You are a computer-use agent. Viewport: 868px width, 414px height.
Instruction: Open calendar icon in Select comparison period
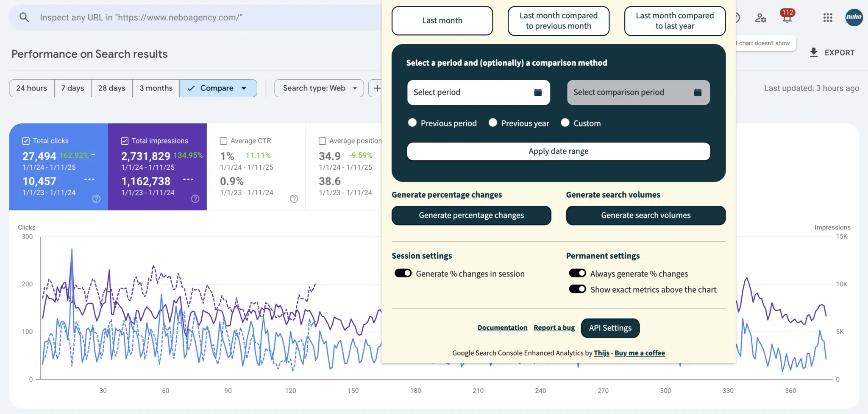698,92
